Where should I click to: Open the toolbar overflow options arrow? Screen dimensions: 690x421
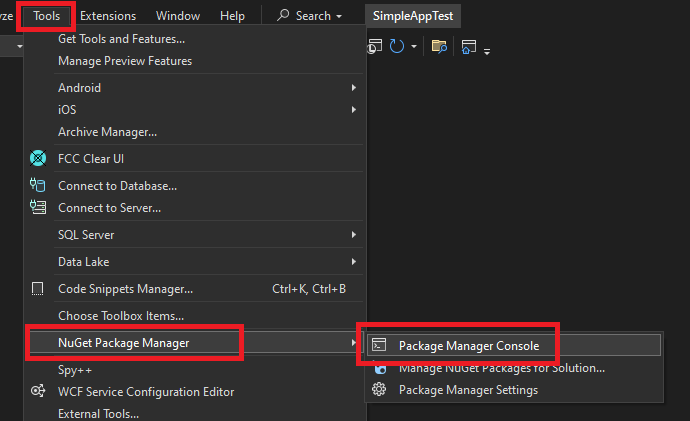(x=487, y=50)
